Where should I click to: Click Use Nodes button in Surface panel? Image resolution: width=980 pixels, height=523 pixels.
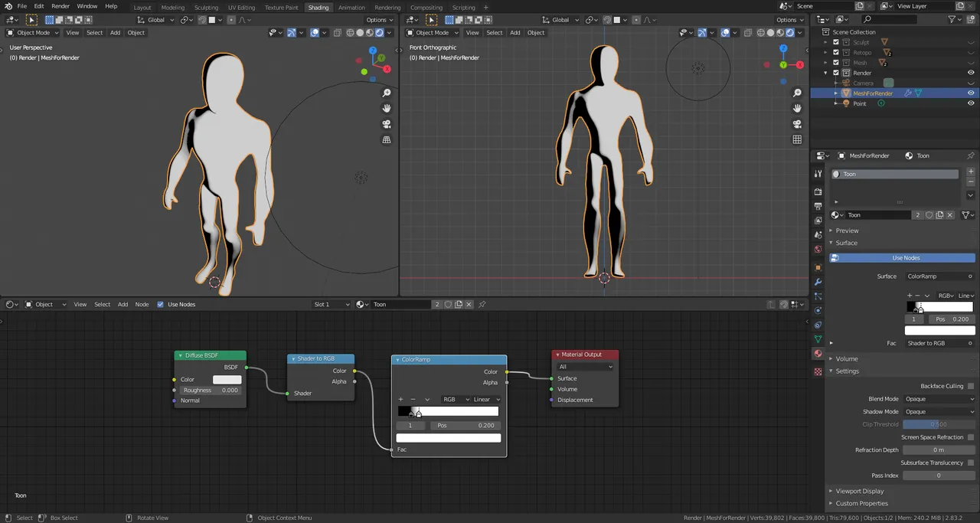tap(903, 258)
